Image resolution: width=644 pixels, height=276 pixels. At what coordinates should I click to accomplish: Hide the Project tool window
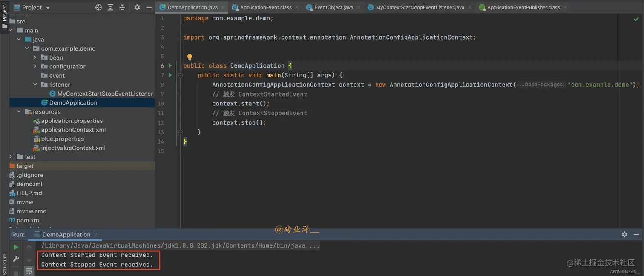149,7
